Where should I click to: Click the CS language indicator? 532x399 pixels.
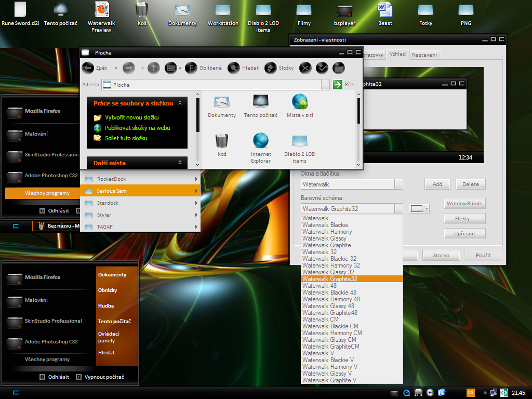(x=470, y=393)
